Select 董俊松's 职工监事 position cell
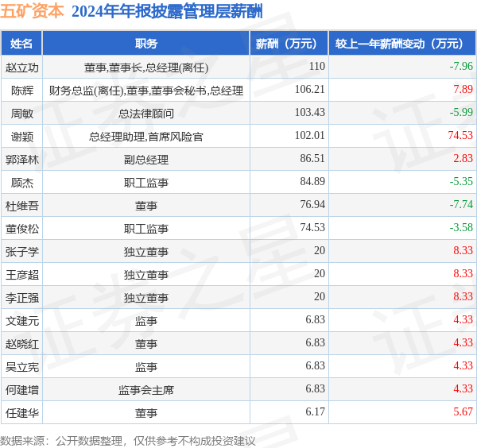Screen dimensions: 477x448 [146, 229]
